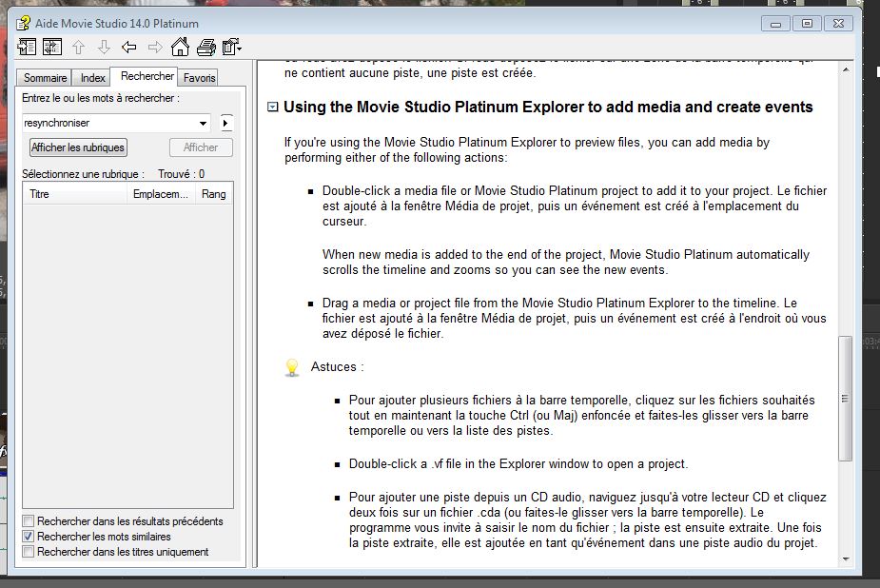Print the topic using the printer icon
880x588 pixels.
click(x=205, y=47)
